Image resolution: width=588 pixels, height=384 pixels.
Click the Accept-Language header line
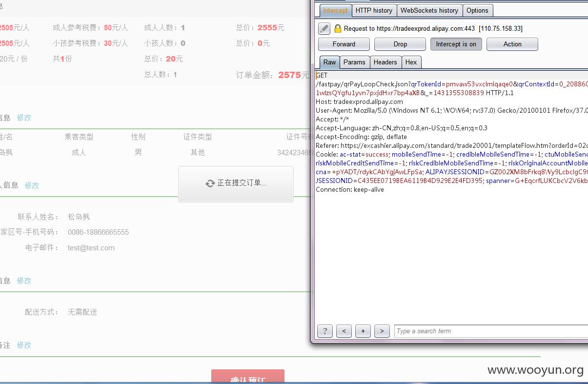402,128
